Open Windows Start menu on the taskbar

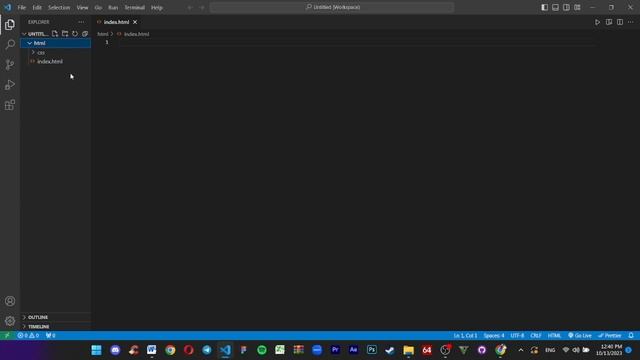97,350
